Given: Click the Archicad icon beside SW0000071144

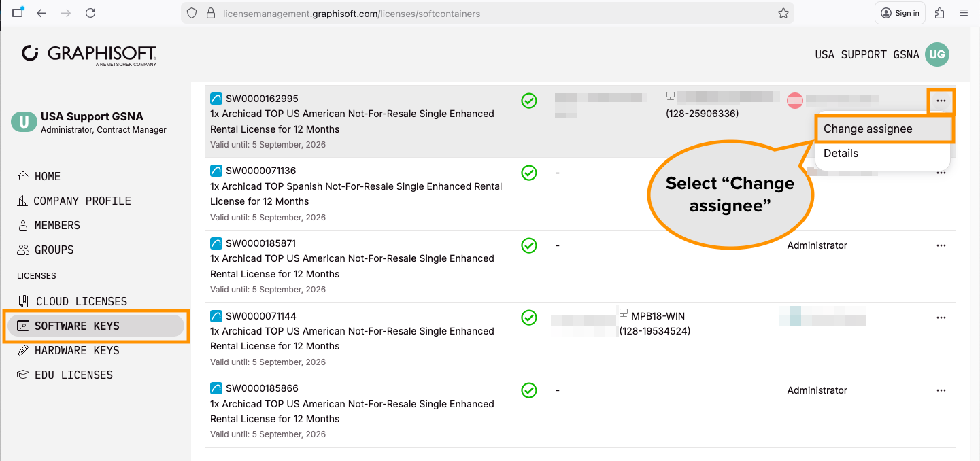Looking at the screenshot, I should 216,315.
